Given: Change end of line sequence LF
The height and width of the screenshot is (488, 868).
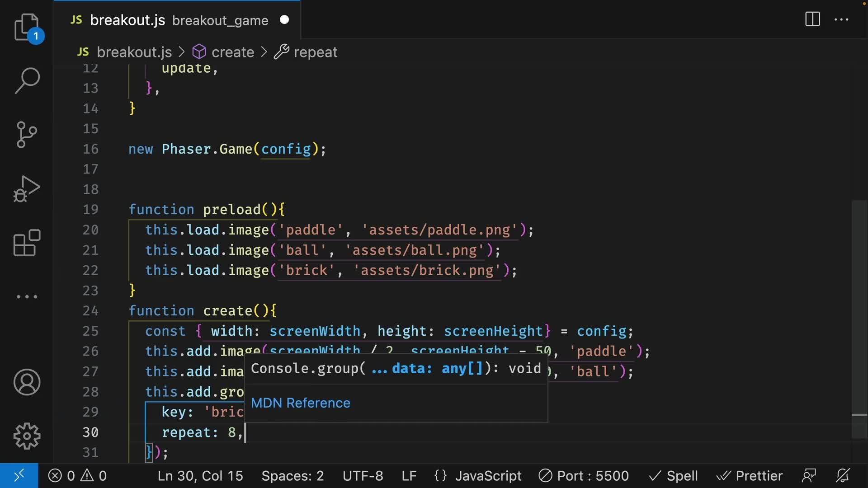Looking at the screenshot, I should tap(409, 476).
